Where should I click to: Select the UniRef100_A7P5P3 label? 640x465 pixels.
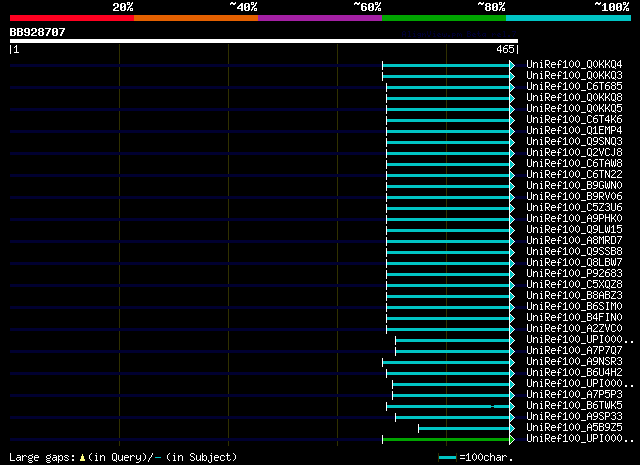(x=574, y=395)
